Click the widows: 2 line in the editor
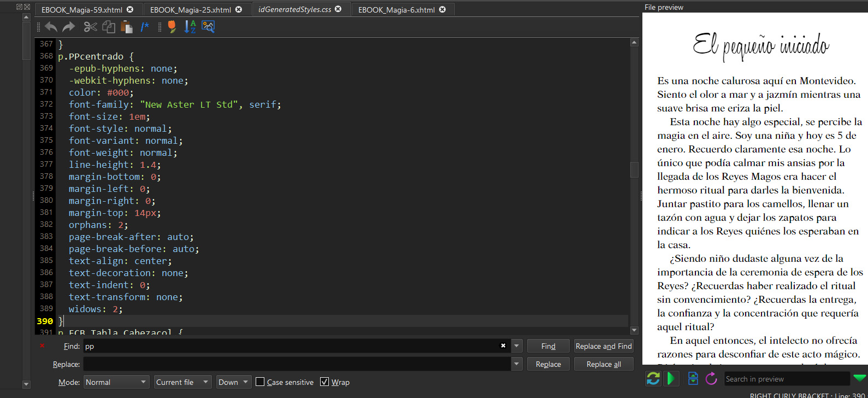The height and width of the screenshot is (398, 868). [x=96, y=309]
